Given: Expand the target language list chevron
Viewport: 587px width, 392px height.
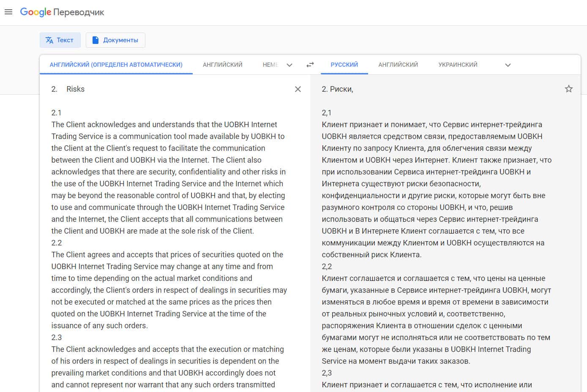Looking at the screenshot, I should coord(508,65).
